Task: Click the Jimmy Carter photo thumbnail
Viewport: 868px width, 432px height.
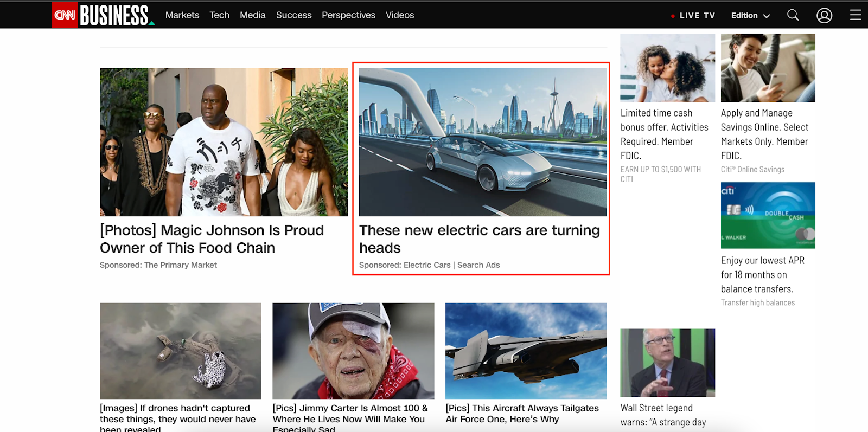Action: point(353,351)
